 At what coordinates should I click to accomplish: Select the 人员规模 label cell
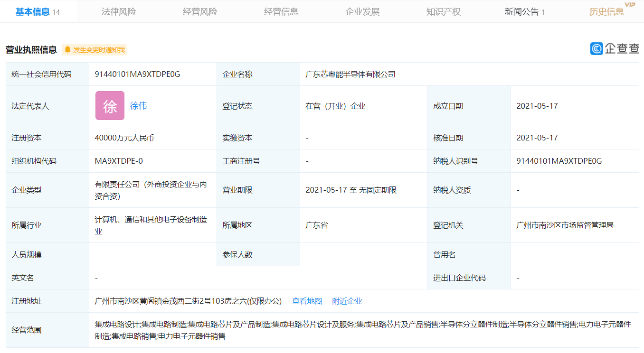pyautogui.click(x=47, y=254)
